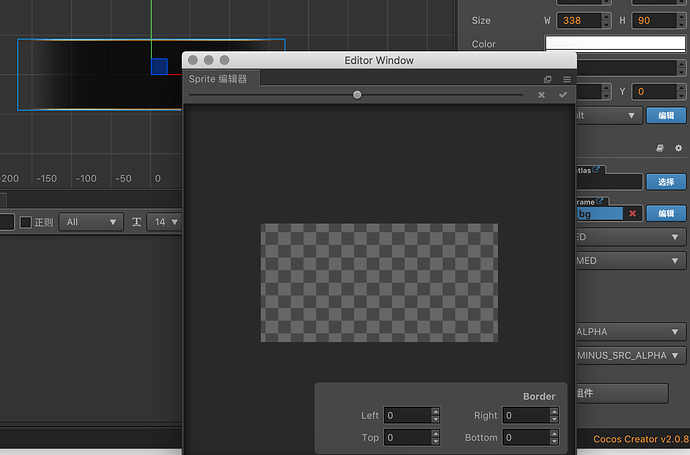
Task: Increase the Right border value with up arrow
Action: 554,411
